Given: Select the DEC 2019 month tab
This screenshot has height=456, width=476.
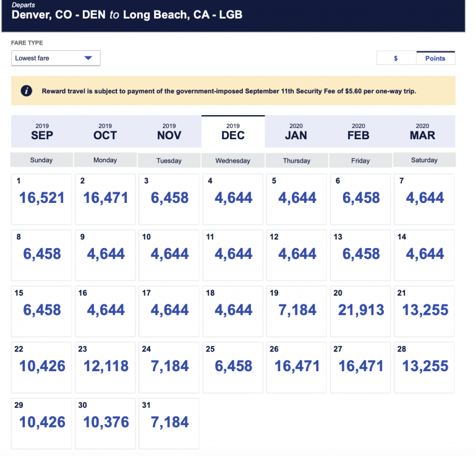Looking at the screenshot, I should [x=233, y=131].
